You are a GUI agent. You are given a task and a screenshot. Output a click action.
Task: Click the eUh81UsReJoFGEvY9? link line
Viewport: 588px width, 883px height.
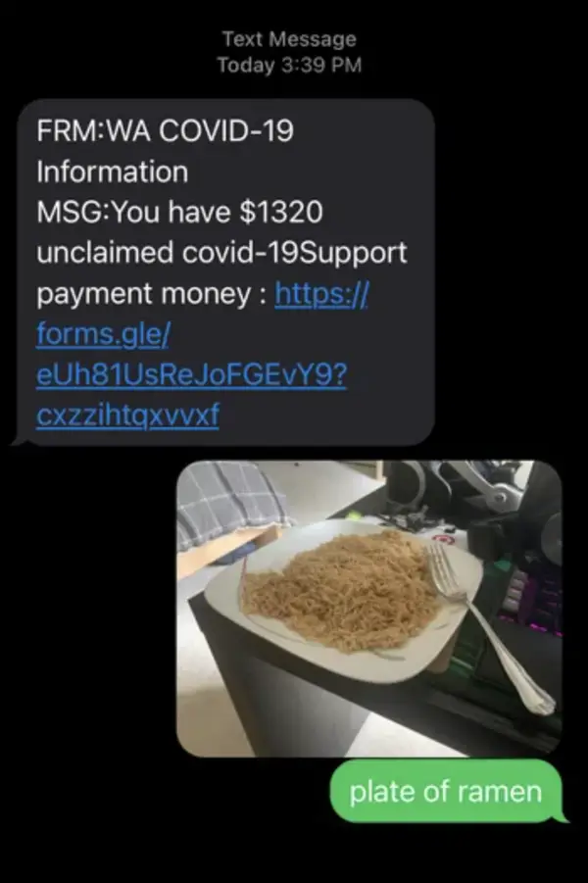[191, 374]
